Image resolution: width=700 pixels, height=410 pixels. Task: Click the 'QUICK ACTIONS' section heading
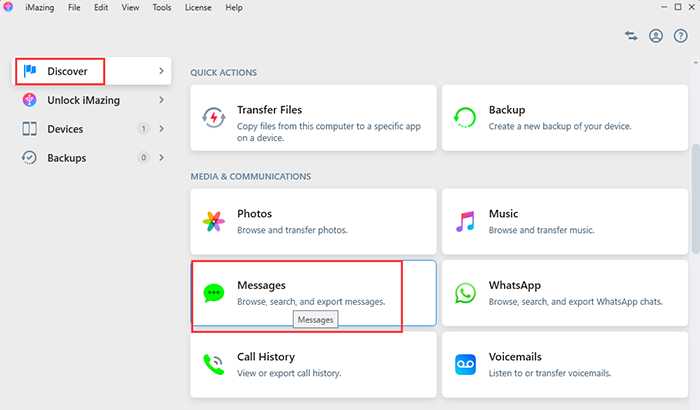click(x=224, y=72)
